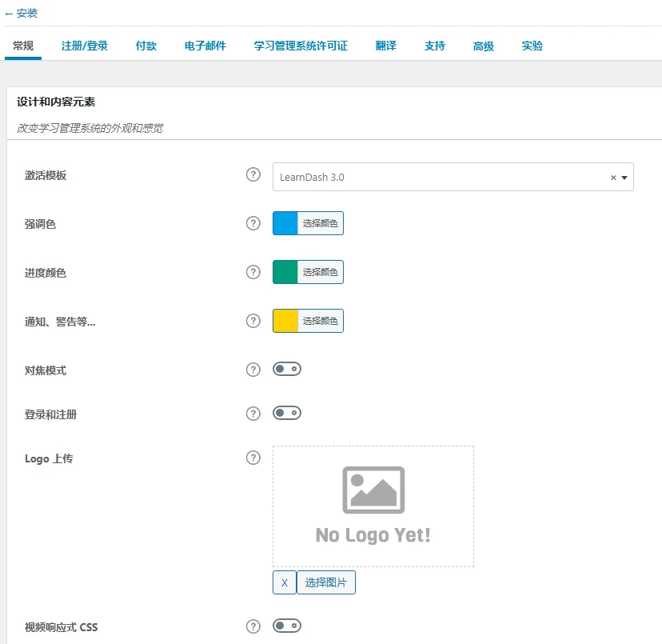Screen dimensions: 662x644
Task: Click 选择图片 to choose a logo
Action: coord(328,582)
